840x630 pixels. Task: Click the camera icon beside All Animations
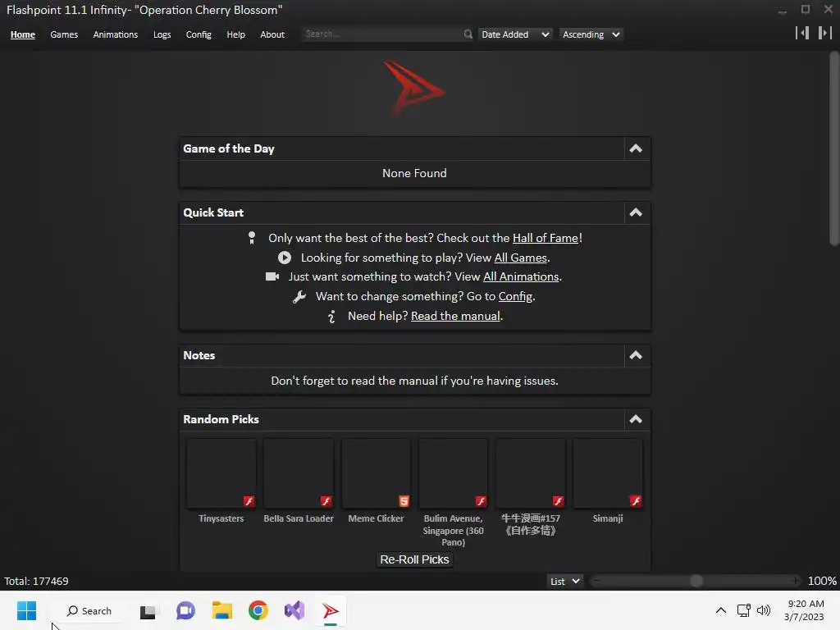(x=272, y=276)
